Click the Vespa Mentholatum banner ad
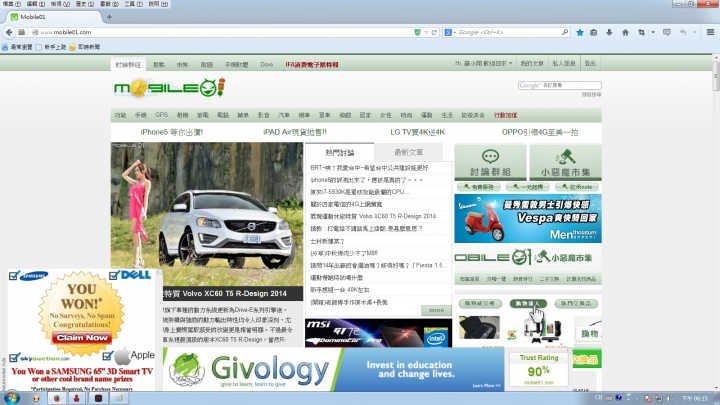The height and width of the screenshot is (405, 720). pos(528,219)
